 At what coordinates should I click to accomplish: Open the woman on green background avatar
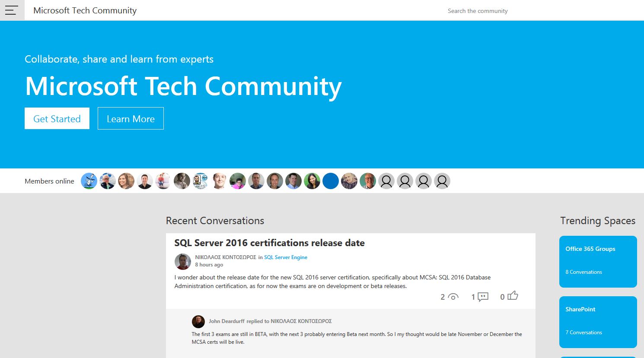coord(312,181)
